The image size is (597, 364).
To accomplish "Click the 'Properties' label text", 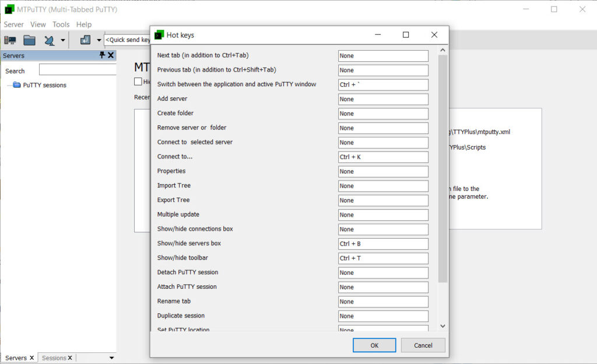I will [171, 171].
